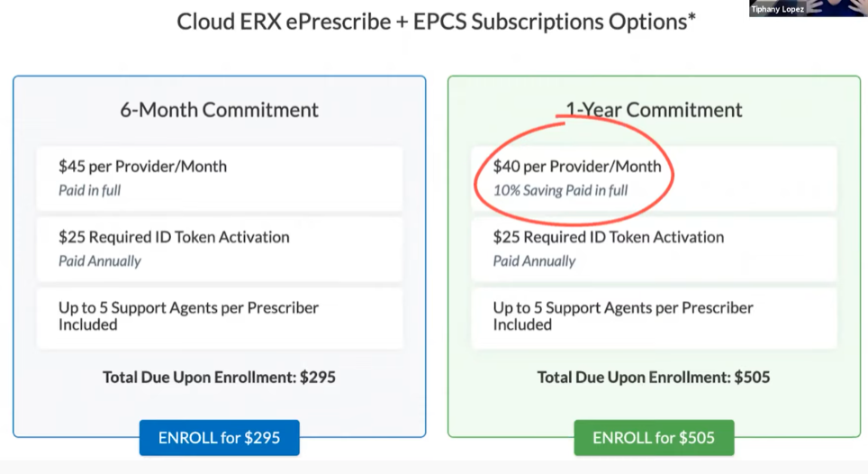The width and height of the screenshot is (868, 474).
Task: Click Paid Annually in the 1-Year card
Action: click(534, 260)
